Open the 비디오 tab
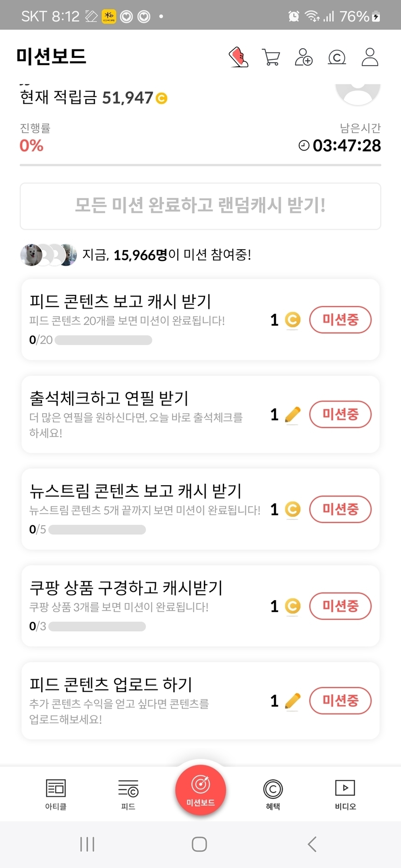This screenshot has width=401, height=868. pos(345,794)
